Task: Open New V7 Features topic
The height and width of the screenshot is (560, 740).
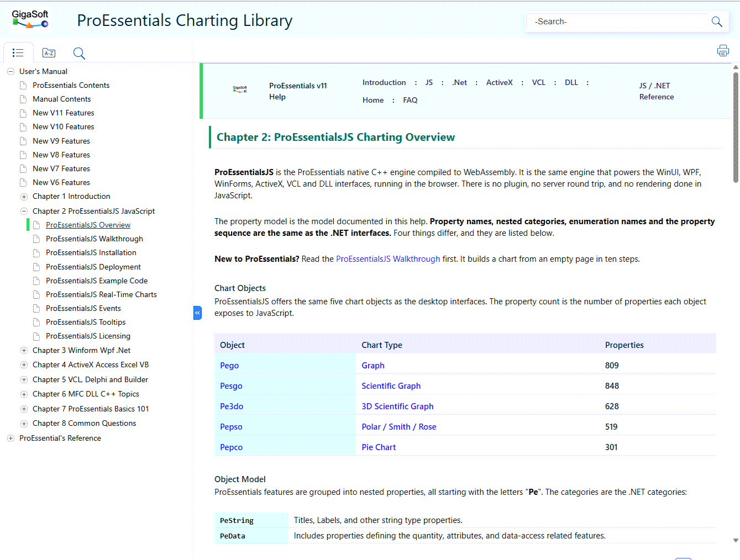Action: [61, 168]
